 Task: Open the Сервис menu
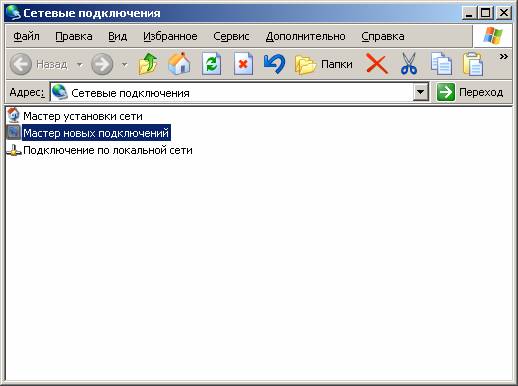[x=231, y=36]
